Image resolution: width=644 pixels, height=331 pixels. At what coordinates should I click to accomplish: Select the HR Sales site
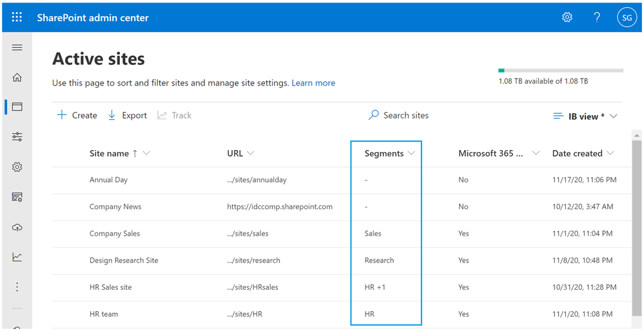pyautogui.click(x=110, y=287)
